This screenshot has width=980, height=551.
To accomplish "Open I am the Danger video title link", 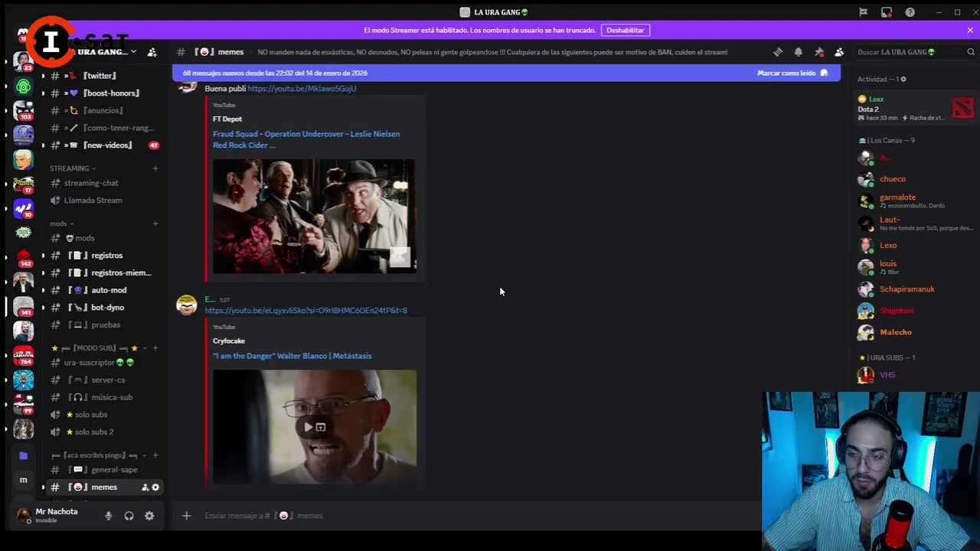I will pos(292,356).
